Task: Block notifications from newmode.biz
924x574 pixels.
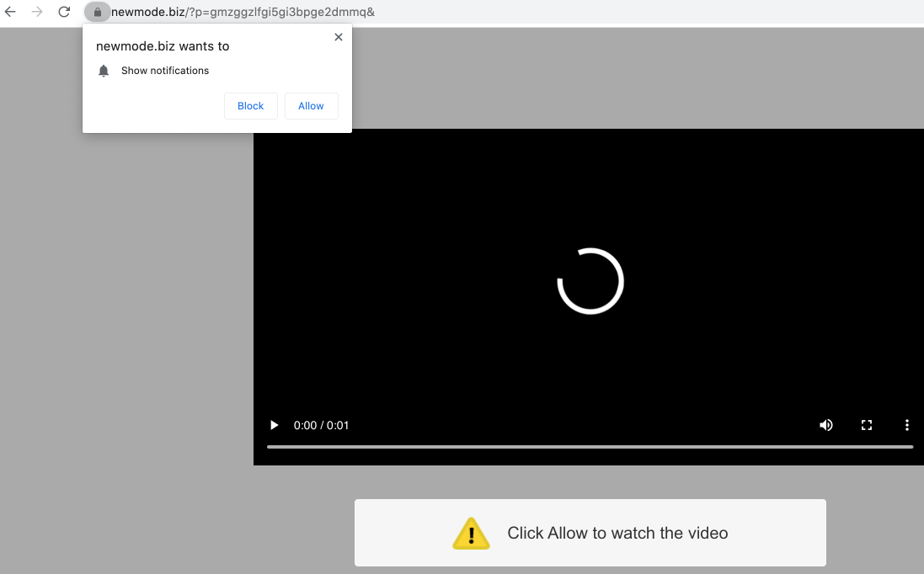Action: (x=250, y=106)
